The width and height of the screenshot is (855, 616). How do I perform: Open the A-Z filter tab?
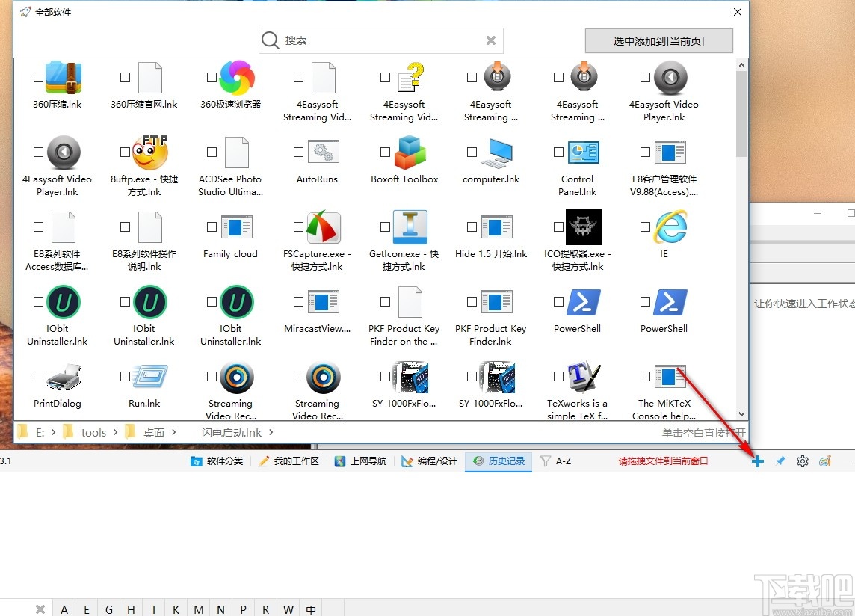556,461
